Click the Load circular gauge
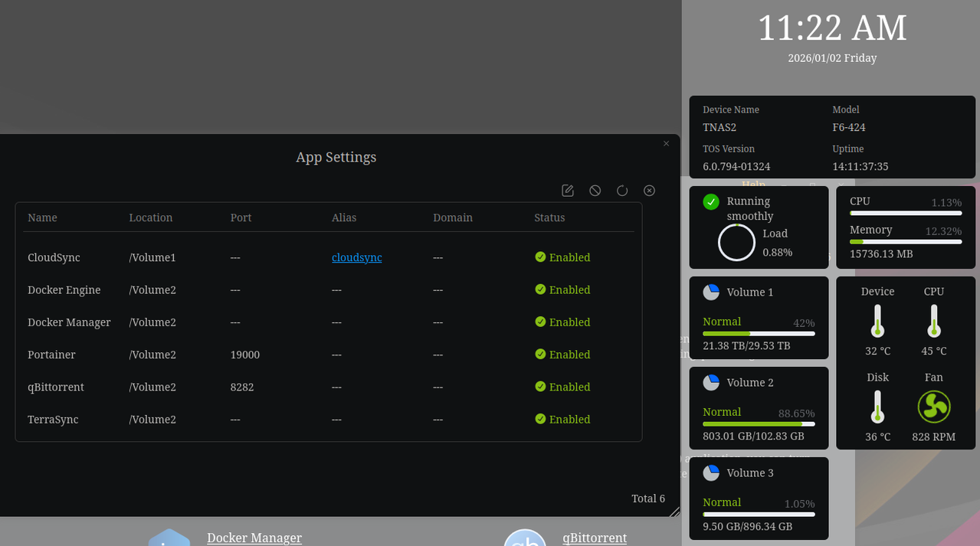This screenshot has height=546, width=980. [x=737, y=242]
